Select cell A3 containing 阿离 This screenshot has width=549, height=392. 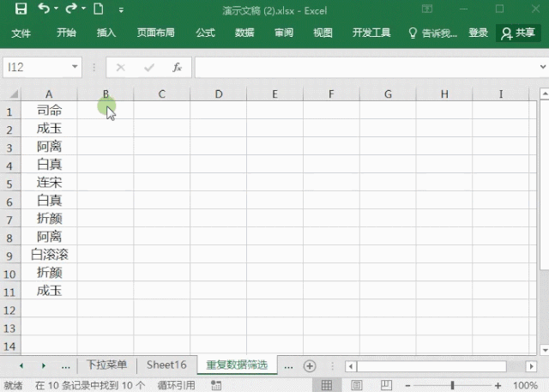[49, 147]
